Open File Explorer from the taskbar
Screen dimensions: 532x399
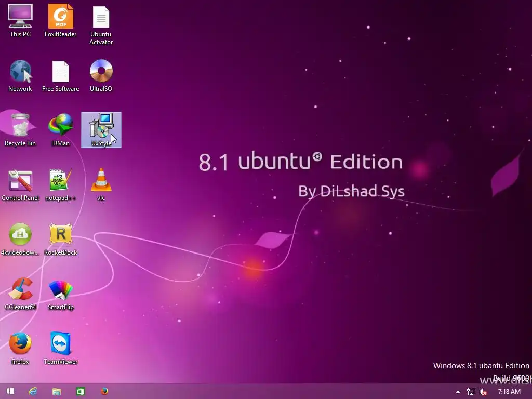pos(56,392)
